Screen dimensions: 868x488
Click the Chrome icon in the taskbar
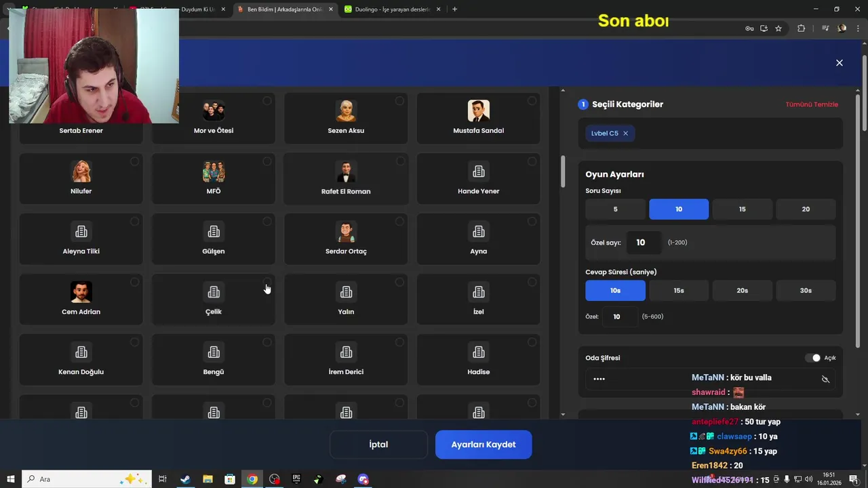tap(252, 479)
